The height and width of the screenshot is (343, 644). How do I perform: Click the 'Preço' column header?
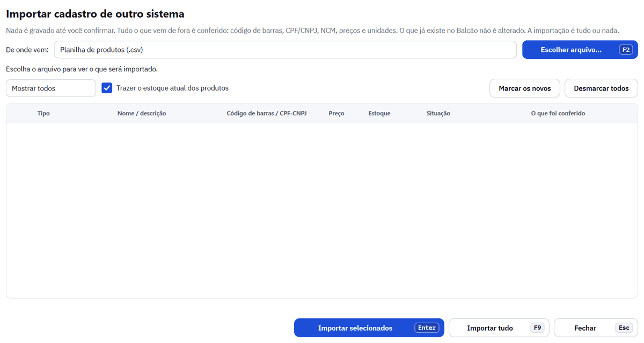point(336,114)
